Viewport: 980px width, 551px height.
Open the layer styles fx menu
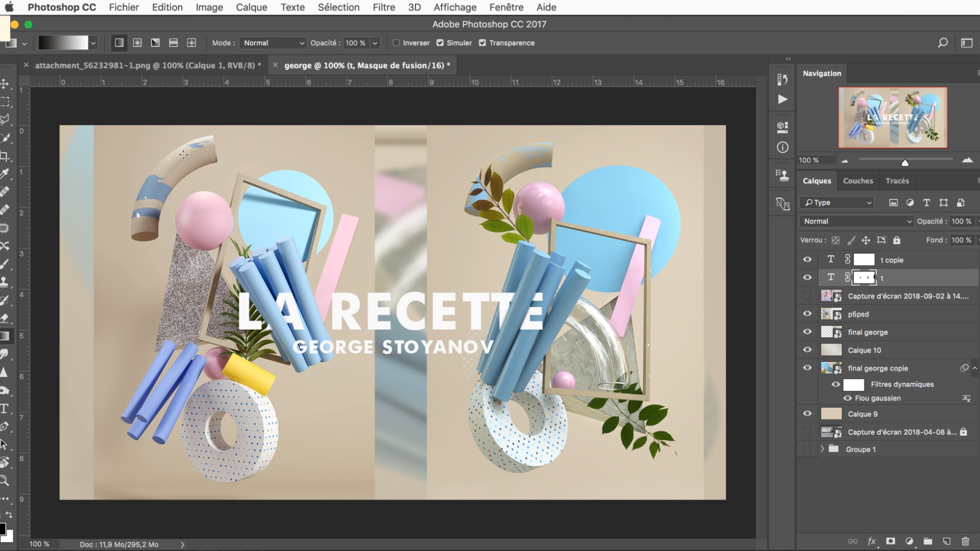872,541
